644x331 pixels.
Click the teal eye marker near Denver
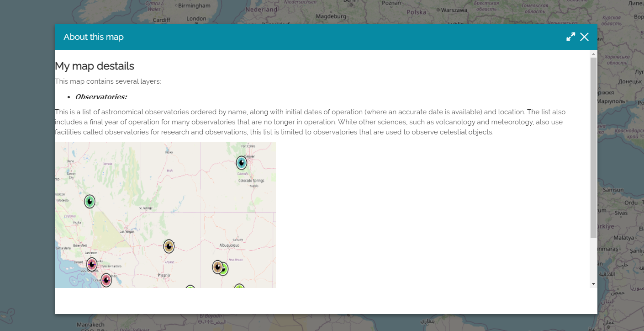[242, 163]
